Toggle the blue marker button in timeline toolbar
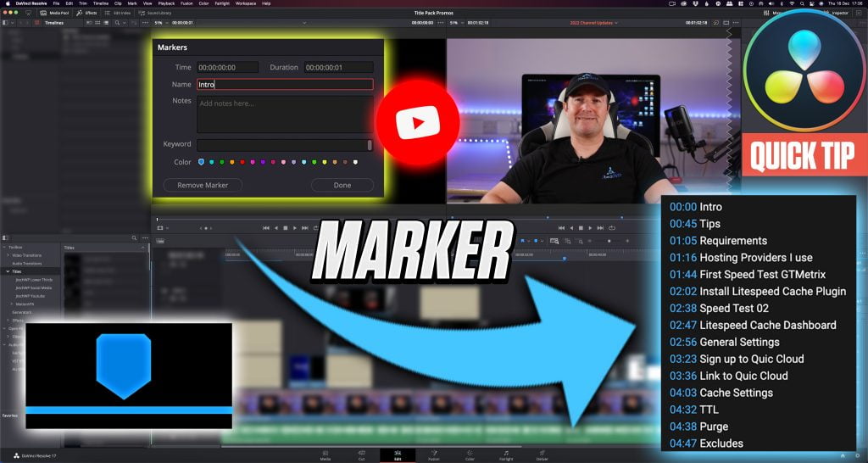Image resolution: width=868 pixels, height=463 pixels. (536, 241)
